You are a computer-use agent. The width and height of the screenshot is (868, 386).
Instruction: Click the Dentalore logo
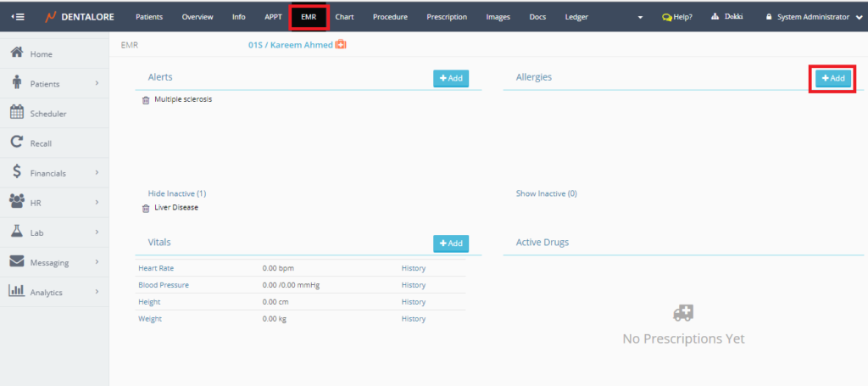pos(81,16)
